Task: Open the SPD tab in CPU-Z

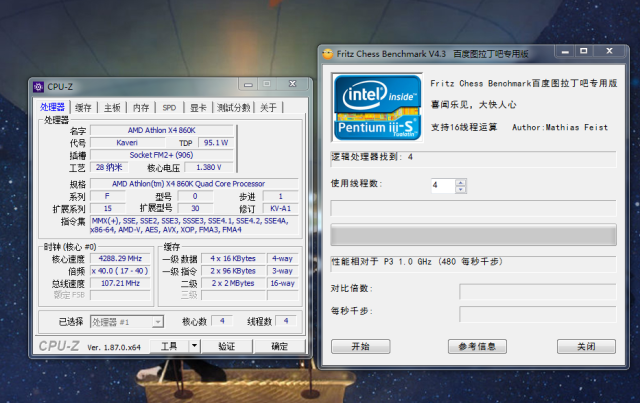Action: 169,107
